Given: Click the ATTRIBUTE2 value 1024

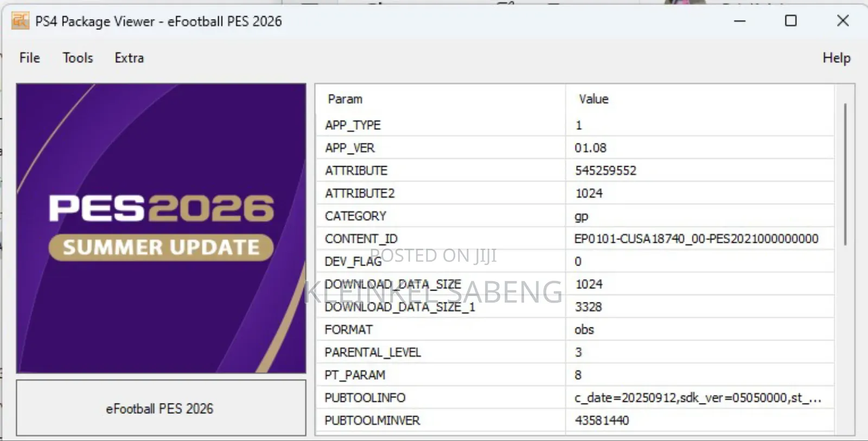Looking at the screenshot, I should pyautogui.click(x=589, y=193).
